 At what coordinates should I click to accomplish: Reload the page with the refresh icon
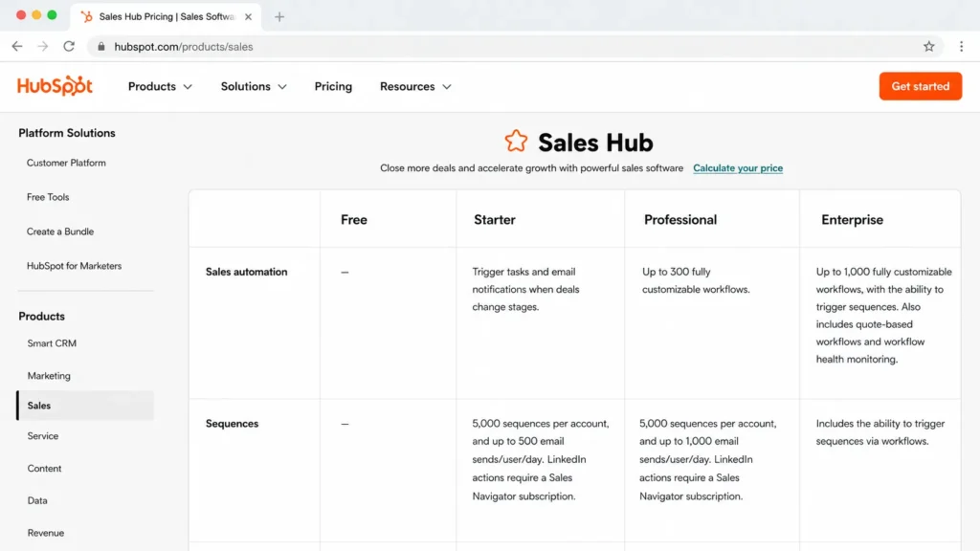69,46
